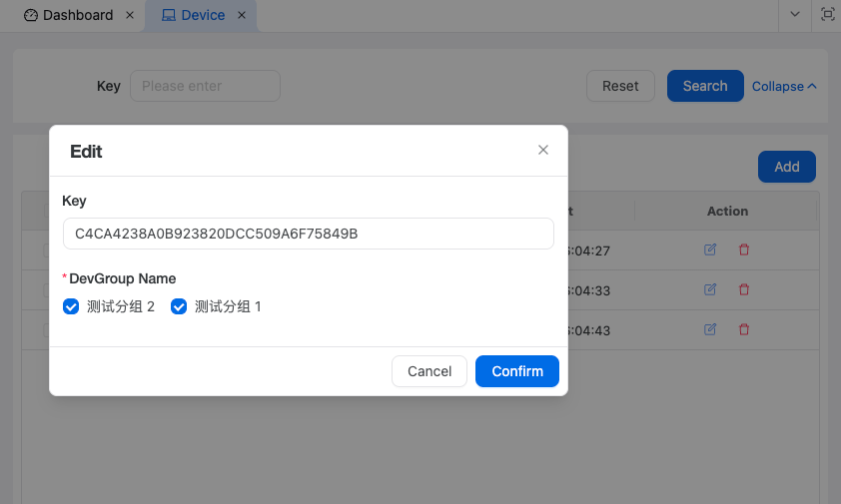Image resolution: width=841 pixels, height=504 pixels.
Task: Toggle fullscreen icon in top-right corner
Action: click(827, 15)
